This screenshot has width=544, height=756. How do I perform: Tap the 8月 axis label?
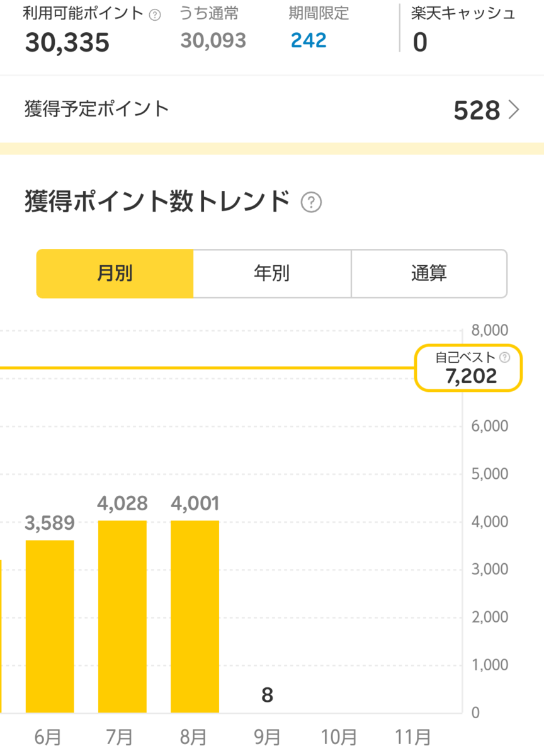[193, 736]
